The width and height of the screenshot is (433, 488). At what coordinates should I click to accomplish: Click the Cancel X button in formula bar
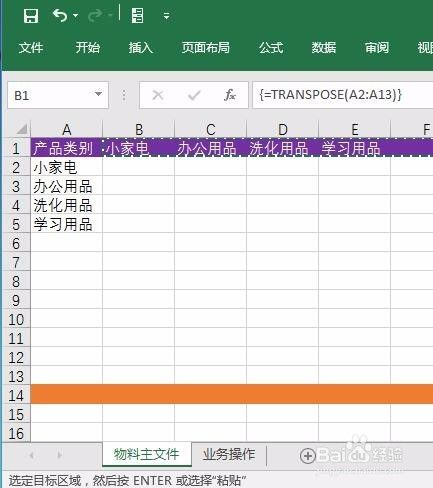pos(157,95)
